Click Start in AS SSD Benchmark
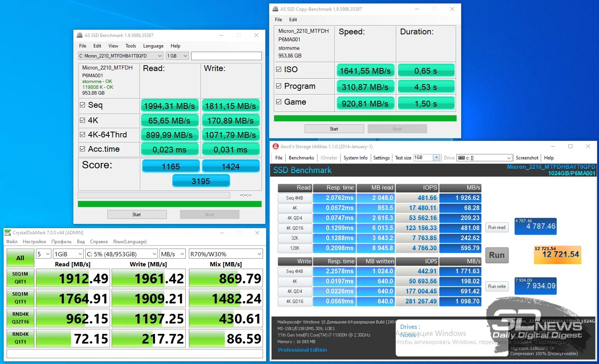The height and width of the screenshot is (364, 599). pos(137,214)
